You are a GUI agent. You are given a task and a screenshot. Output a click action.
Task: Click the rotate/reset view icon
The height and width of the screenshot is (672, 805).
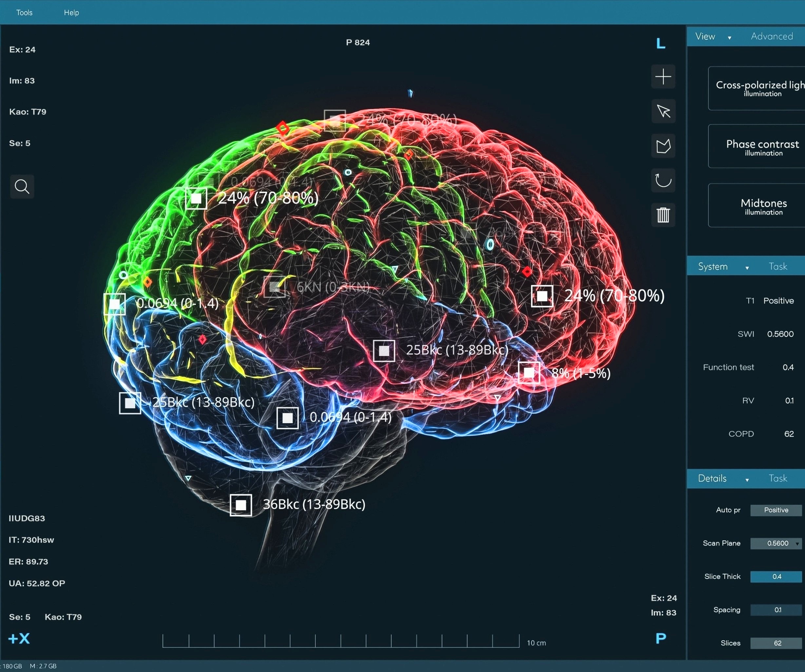pyautogui.click(x=663, y=180)
